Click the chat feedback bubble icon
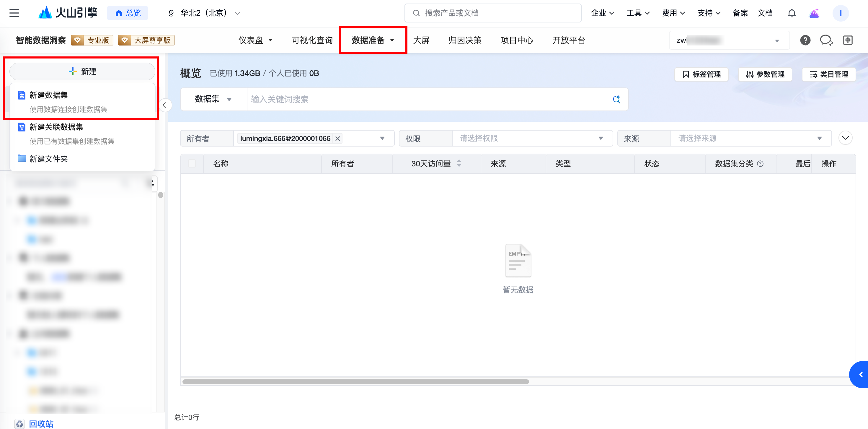Viewport: 868px width, 429px height. [826, 40]
